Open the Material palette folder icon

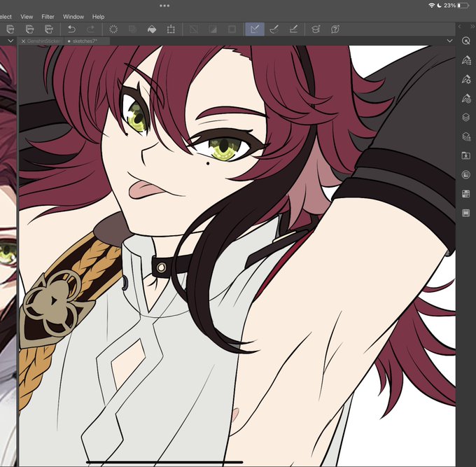click(465, 155)
